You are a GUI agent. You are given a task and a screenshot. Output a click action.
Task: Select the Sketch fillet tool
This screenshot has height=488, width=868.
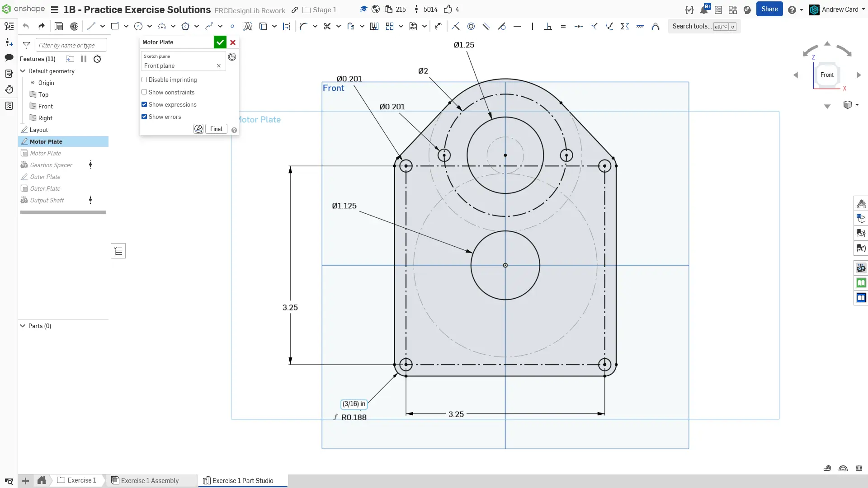coord(303,26)
